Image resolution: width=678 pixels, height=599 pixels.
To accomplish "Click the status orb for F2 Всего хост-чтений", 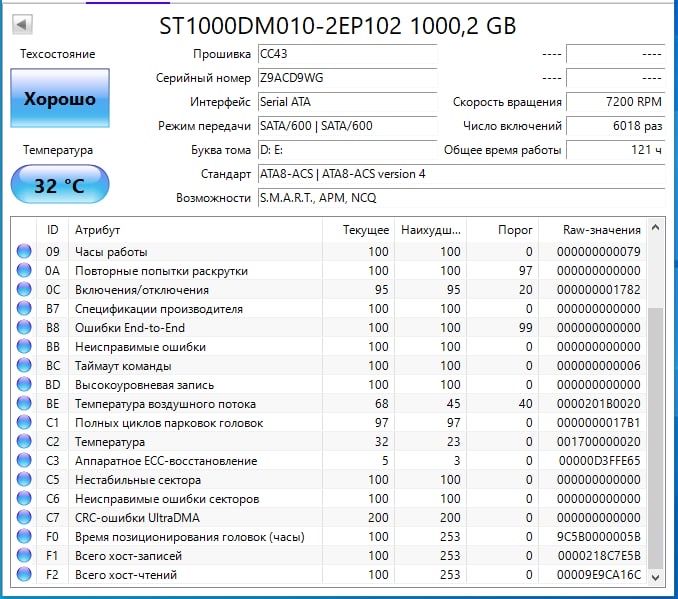I will coord(24,575).
